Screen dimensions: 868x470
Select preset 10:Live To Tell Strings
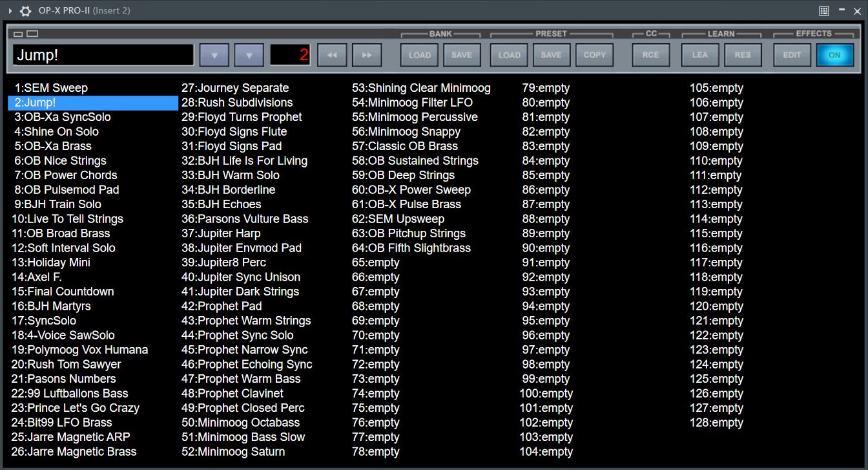(67, 219)
